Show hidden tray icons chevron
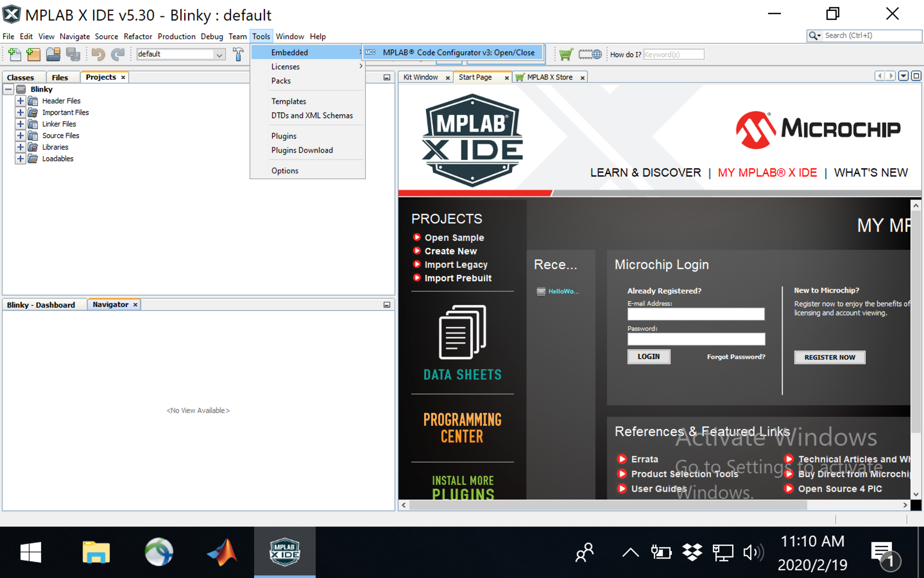The image size is (924, 578). [x=630, y=552]
